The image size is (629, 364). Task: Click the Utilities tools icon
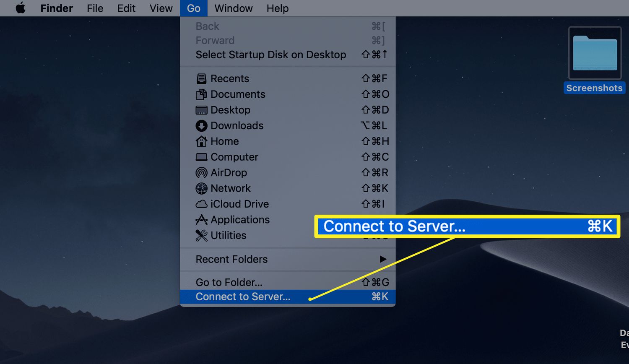tap(201, 236)
